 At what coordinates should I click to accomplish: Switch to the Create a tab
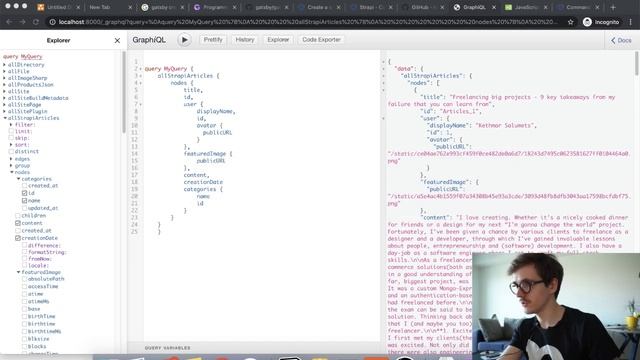tap(318, 7)
